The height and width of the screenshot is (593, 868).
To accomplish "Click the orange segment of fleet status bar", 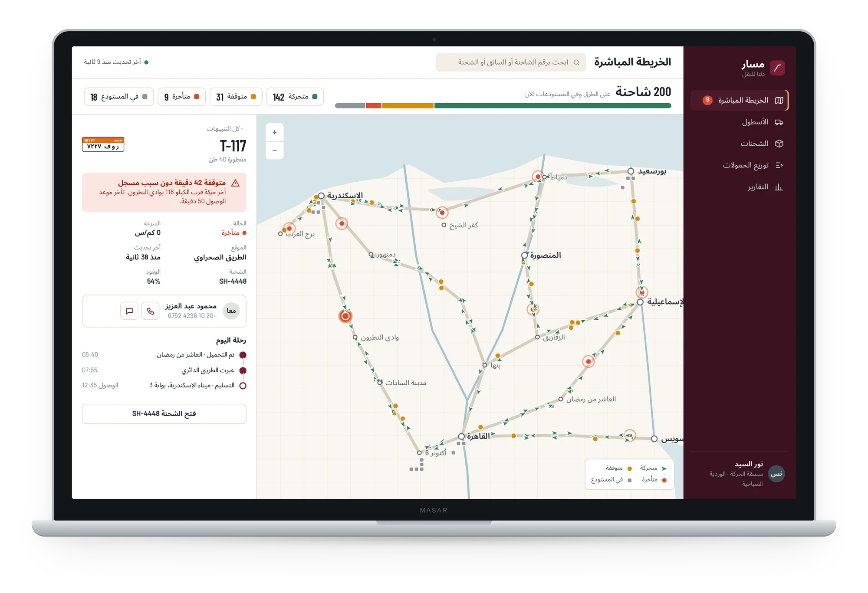I will pos(408,106).
